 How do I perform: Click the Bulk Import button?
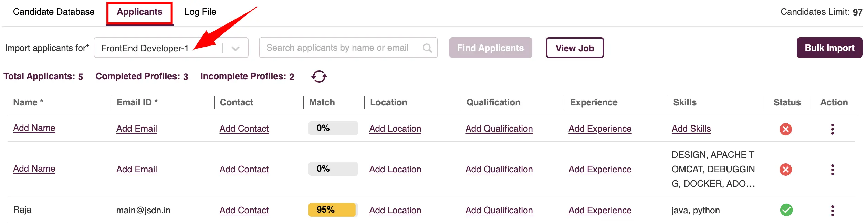[x=829, y=48]
